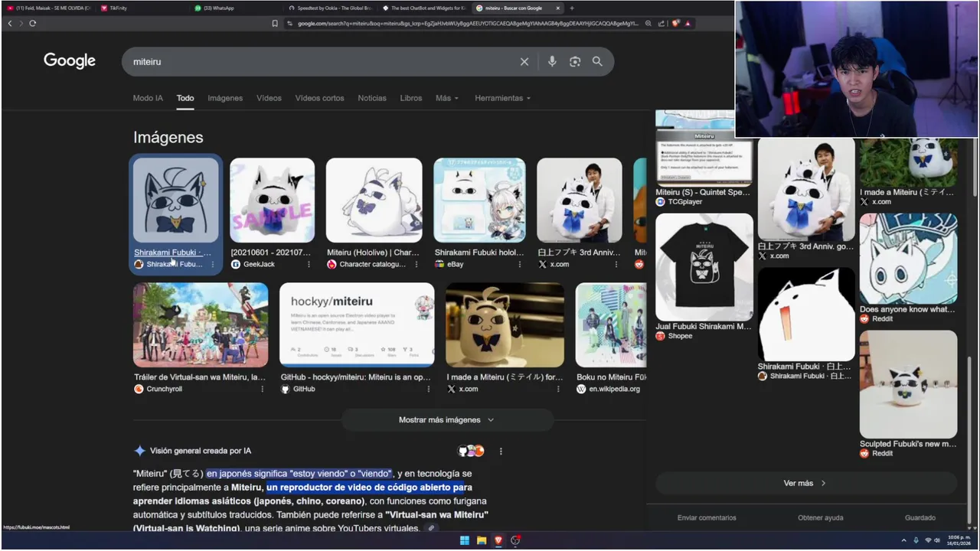Open the Windows Start menu
The height and width of the screenshot is (551, 980).
tap(464, 540)
